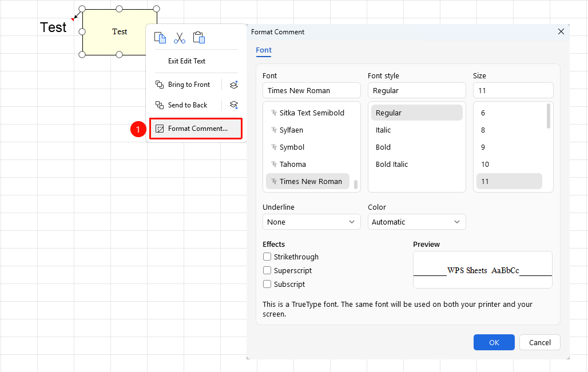Screen dimensions: 588x372
Task: Open the Underline dropdown
Action: pos(312,222)
